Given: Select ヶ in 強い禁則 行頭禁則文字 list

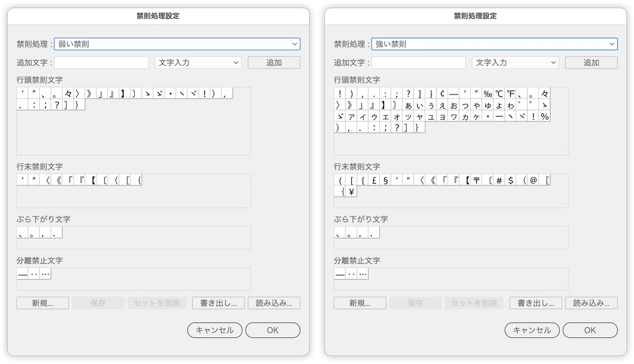Looking at the screenshot, I should pos(477,116).
